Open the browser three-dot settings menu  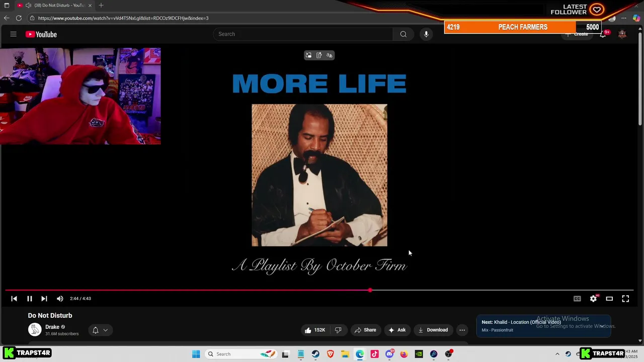(x=624, y=18)
